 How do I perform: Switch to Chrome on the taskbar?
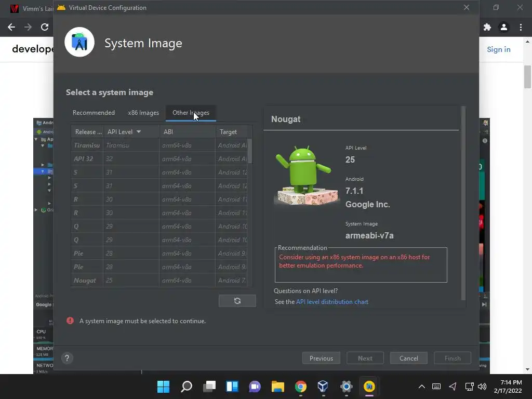(301, 387)
